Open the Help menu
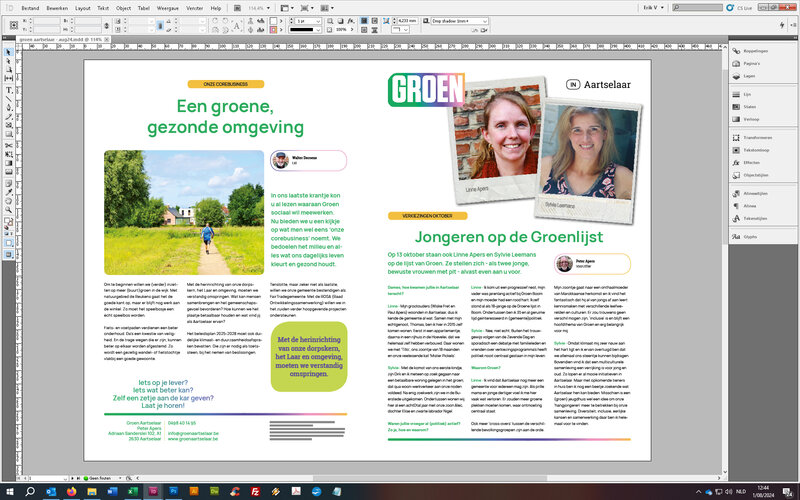Viewport: 800px width, 500px height. tap(216, 8)
